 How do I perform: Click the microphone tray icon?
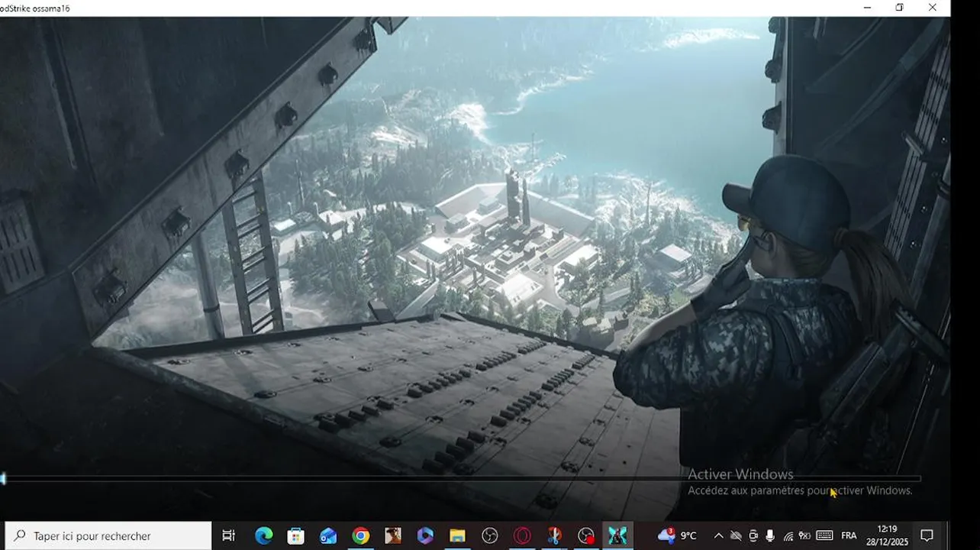click(x=770, y=536)
